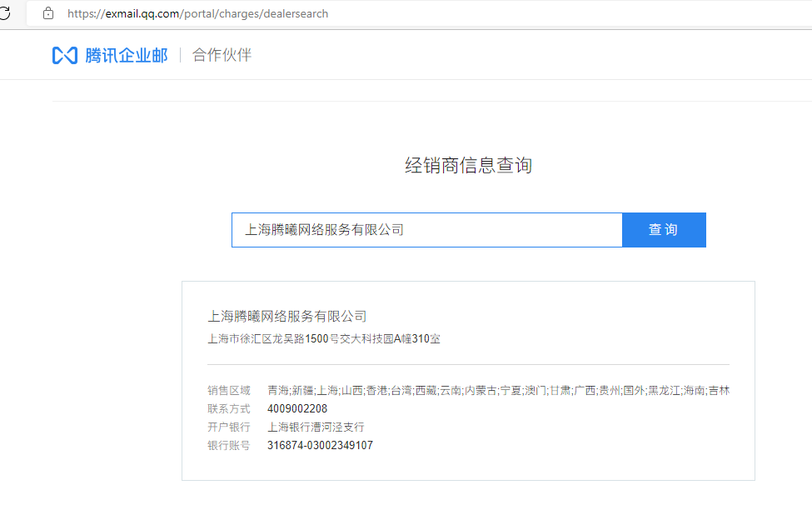Open the 腾讯企业邮 home link
812x510 pixels.
point(127,56)
